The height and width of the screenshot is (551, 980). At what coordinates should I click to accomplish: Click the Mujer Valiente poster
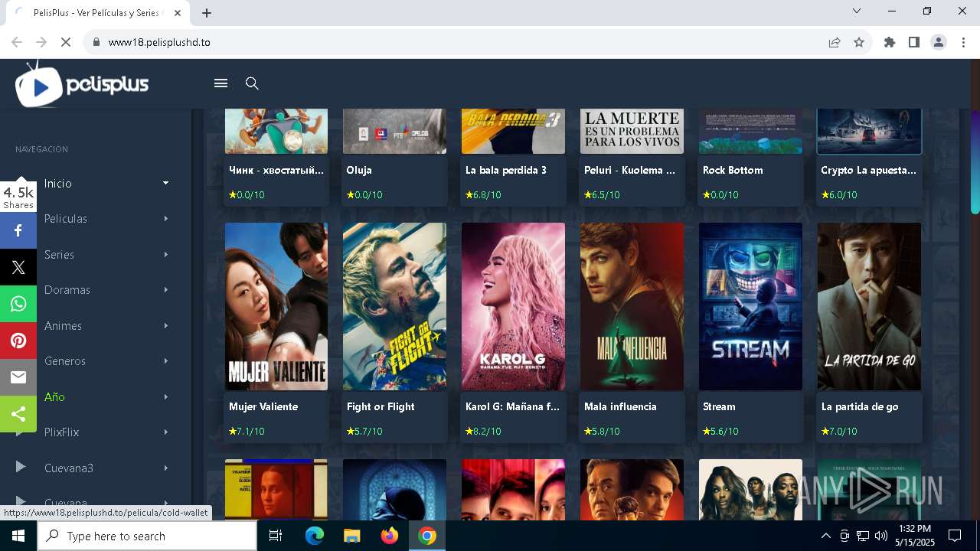point(276,306)
